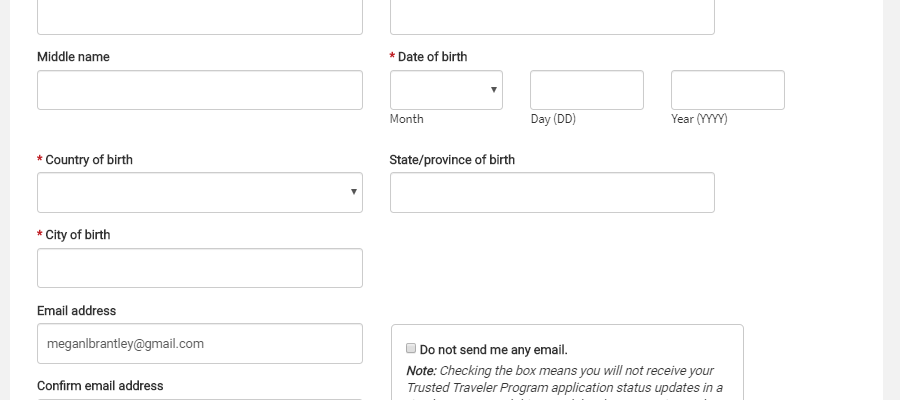Open the Month dropdown for date of birth
Image resolution: width=900 pixels, height=400 pixels.
click(x=446, y=90)
